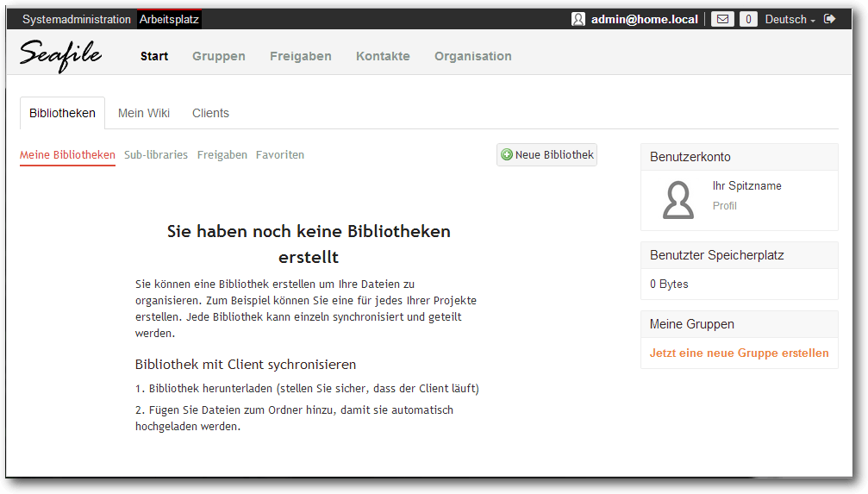Open the Gruppen navigation item
Screen dimensions: 868x494
click(x=219, y=56)
